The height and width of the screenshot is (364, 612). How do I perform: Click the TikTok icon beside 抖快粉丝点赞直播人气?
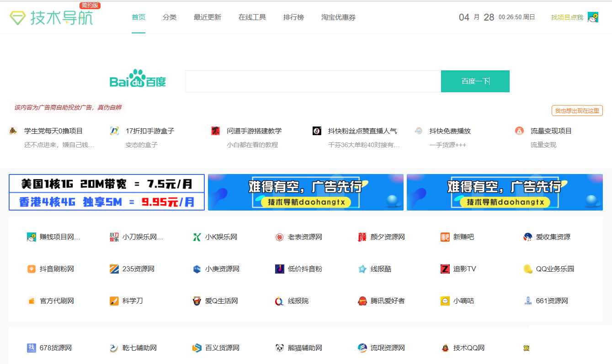coord(317,131)
